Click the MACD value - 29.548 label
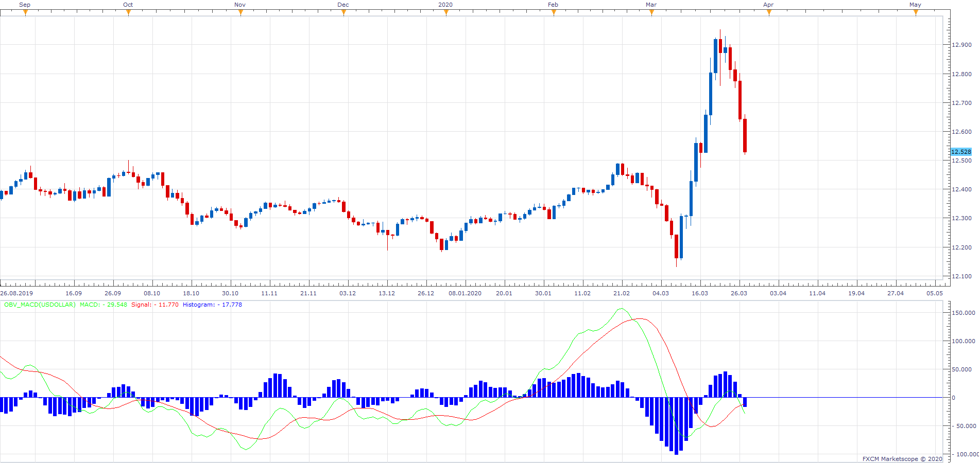The width and height of the screenshot is (980, 463). pos(104,305)
